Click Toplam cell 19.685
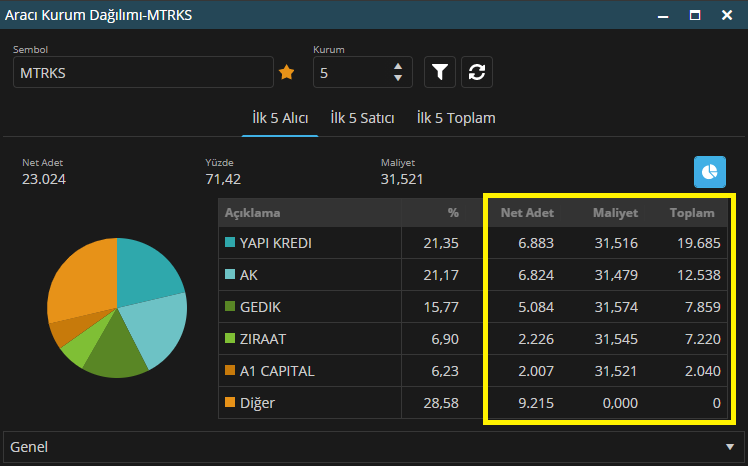 (x=699, y=243)
